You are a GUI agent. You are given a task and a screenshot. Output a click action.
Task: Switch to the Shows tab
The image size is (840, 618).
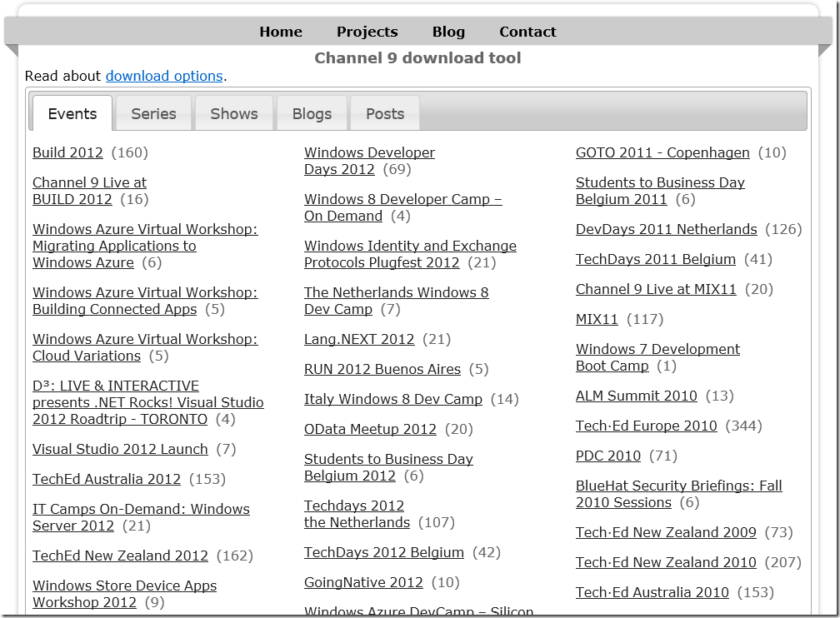234,113
